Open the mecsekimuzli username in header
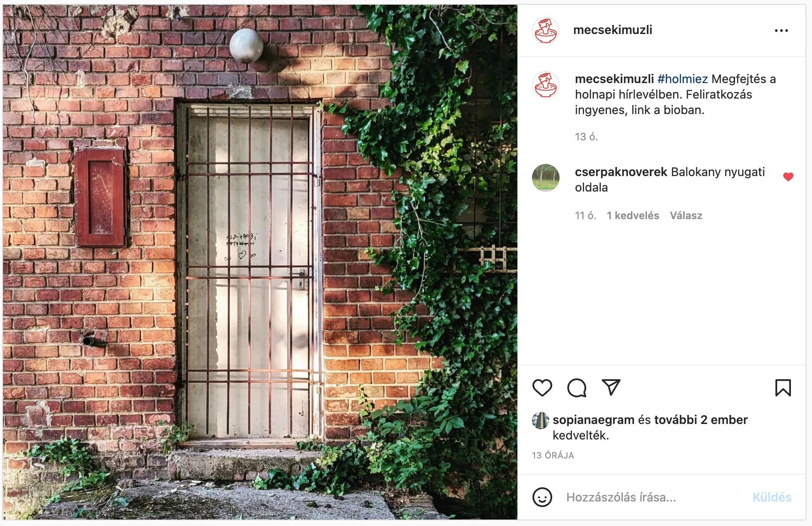The image size is (812, 526). tap(612, 30)
